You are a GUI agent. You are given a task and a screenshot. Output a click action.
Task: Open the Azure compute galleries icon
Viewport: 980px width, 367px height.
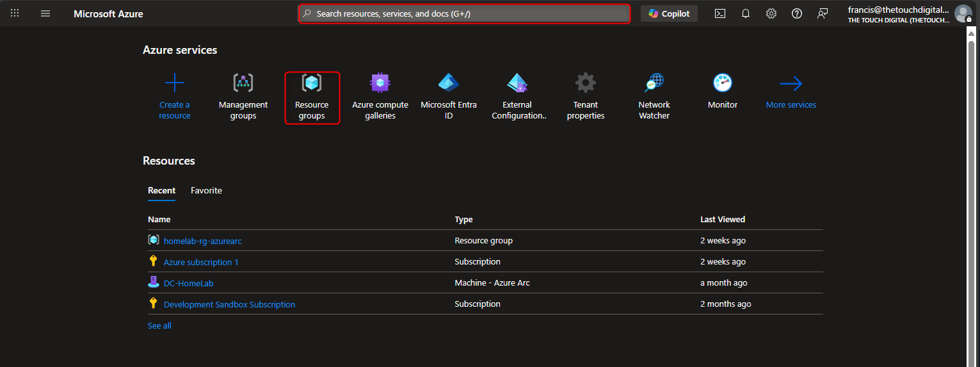point(380,83)
